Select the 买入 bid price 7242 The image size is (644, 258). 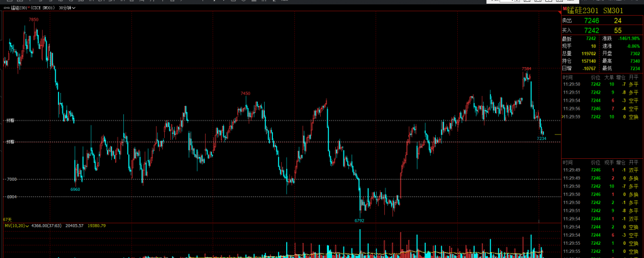tap(591, 30)
